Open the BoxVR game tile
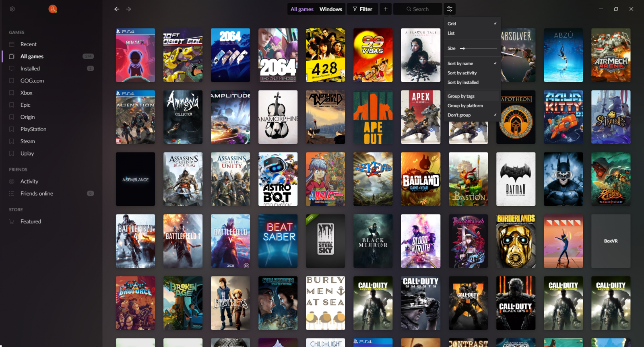644x347 pixels. [x=611, y=241]
